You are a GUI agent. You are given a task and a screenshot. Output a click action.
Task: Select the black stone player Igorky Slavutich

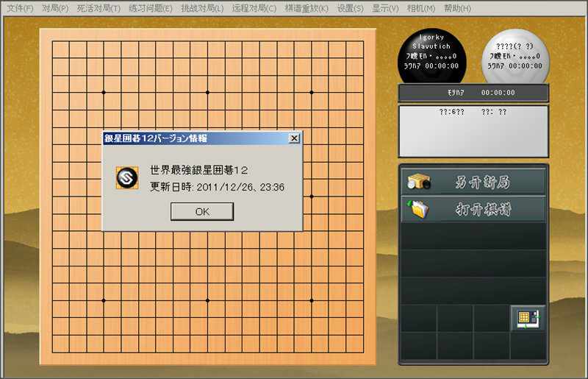pos(431,56)
